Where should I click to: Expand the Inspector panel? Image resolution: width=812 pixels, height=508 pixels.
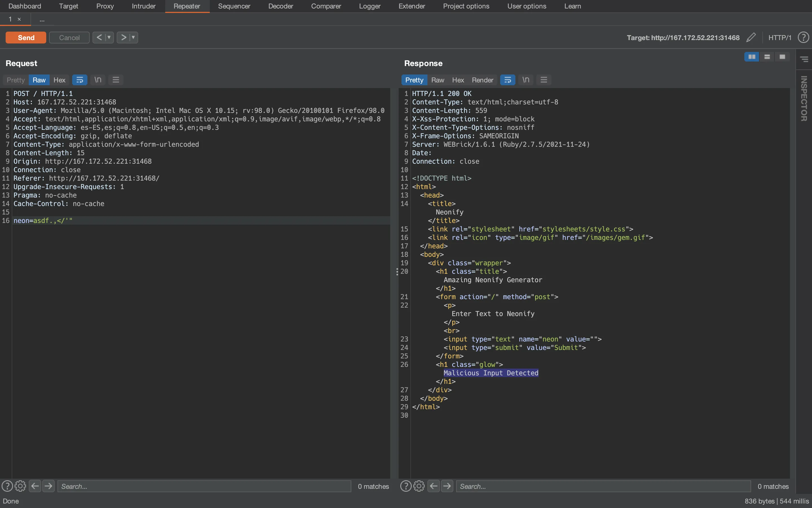tap(804, 98)
